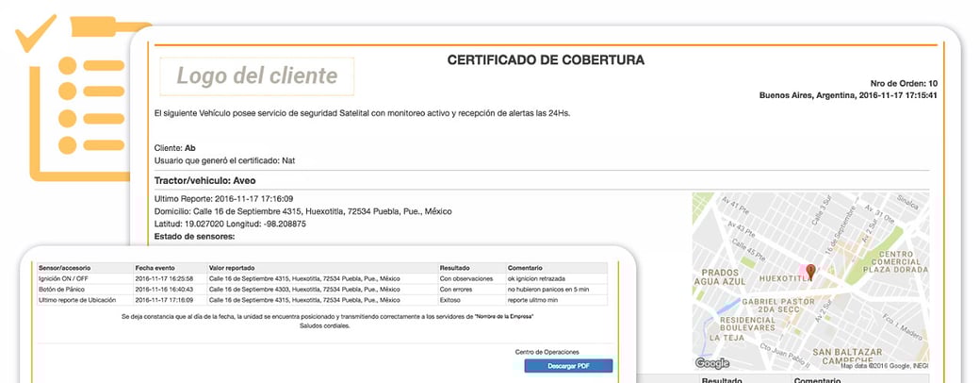Click 'GABRIEL PASTOR 2DA SECC' map label
980x383 pixels.
776,306
